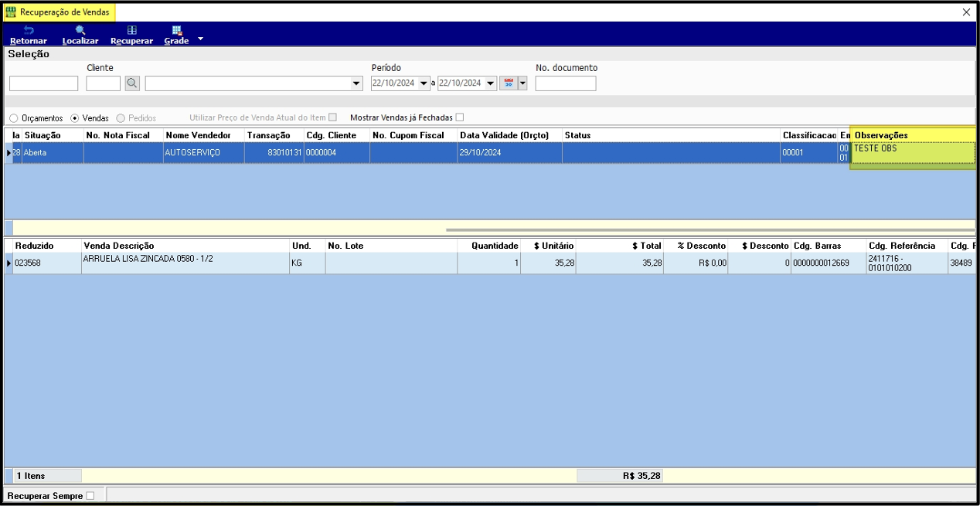
Task: Click the Recuperar toolbar icon
Action: pos(131,30)
